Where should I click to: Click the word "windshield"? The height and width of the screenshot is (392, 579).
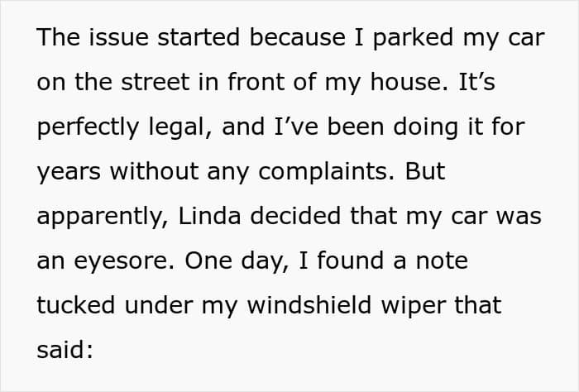(x=309, y=305)
